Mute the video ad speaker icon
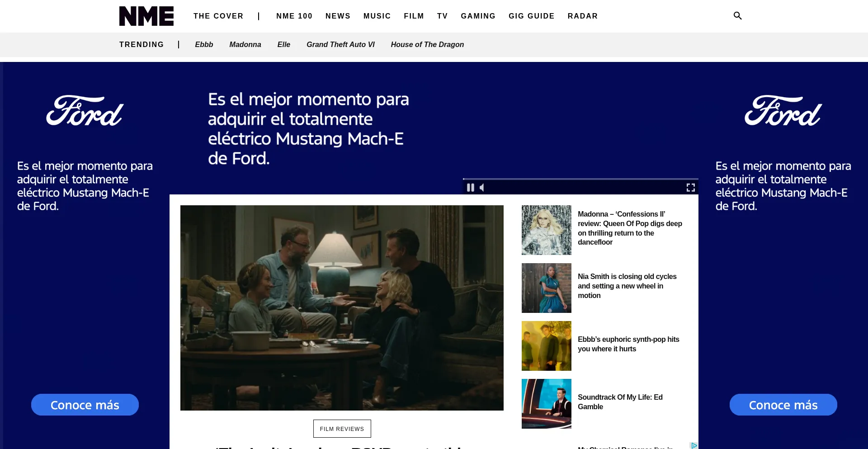The width and height of the screenshot is (868, 449). click(482, 187)
